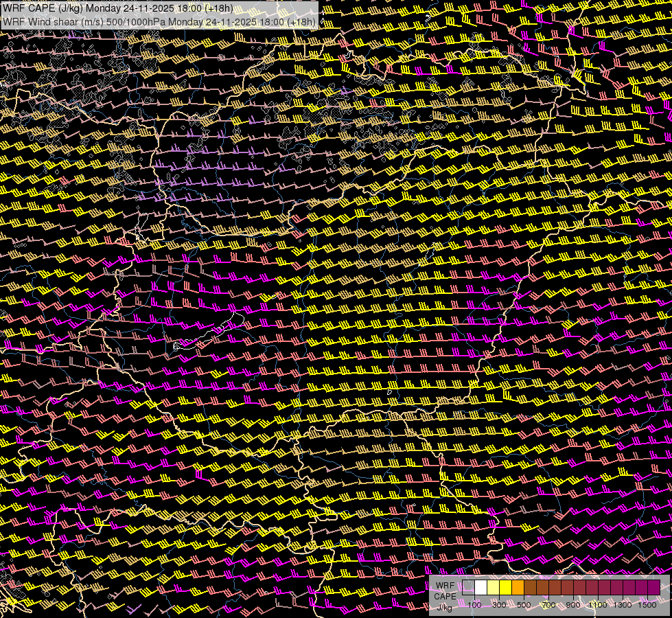Image resolution: width=672 pixels, height=618 pixels.
Task: Pick the orange swatch in the CAPE legend
Action: point(518,588)
